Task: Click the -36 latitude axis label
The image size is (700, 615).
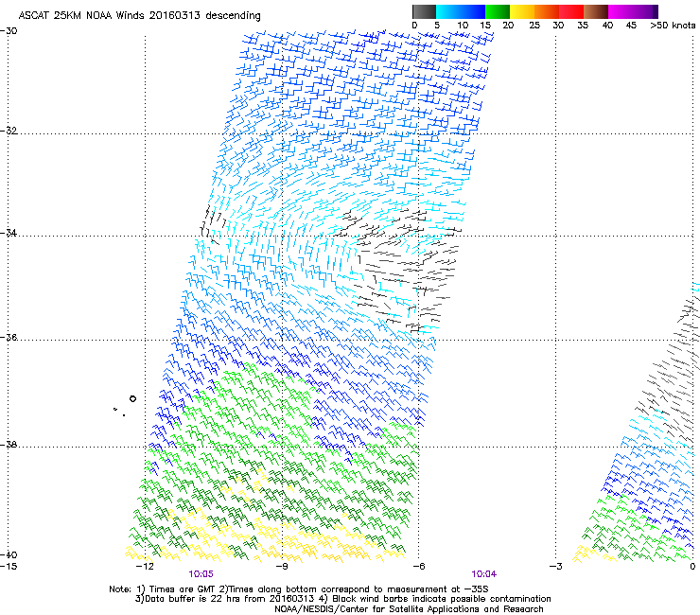Action: point(9,337)
